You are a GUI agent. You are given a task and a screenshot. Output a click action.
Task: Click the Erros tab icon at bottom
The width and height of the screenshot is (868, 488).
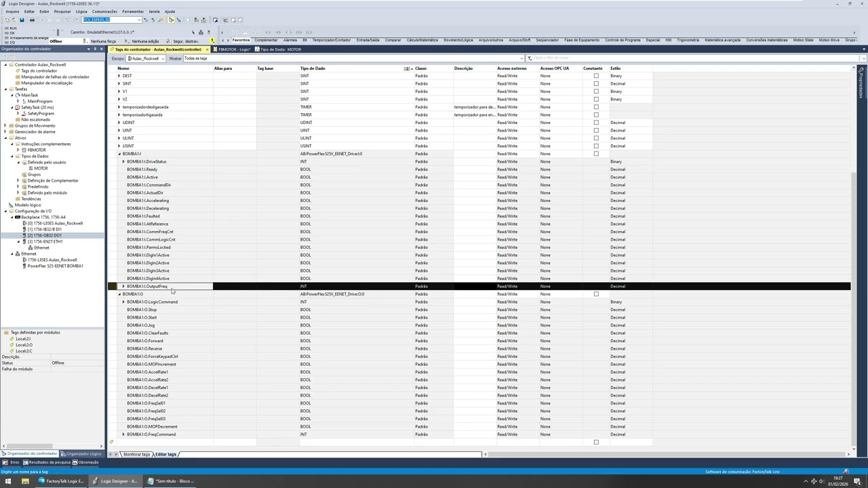point(5,462)
